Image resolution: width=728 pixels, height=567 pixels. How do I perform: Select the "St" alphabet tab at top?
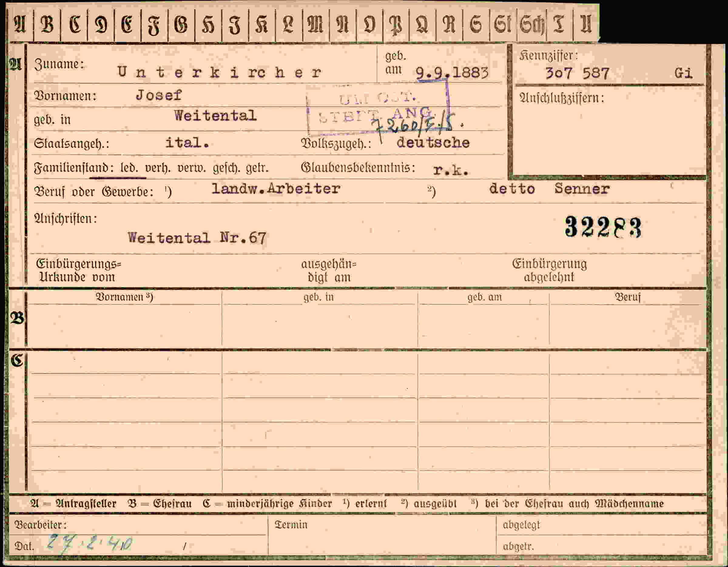tap(503, 24)
